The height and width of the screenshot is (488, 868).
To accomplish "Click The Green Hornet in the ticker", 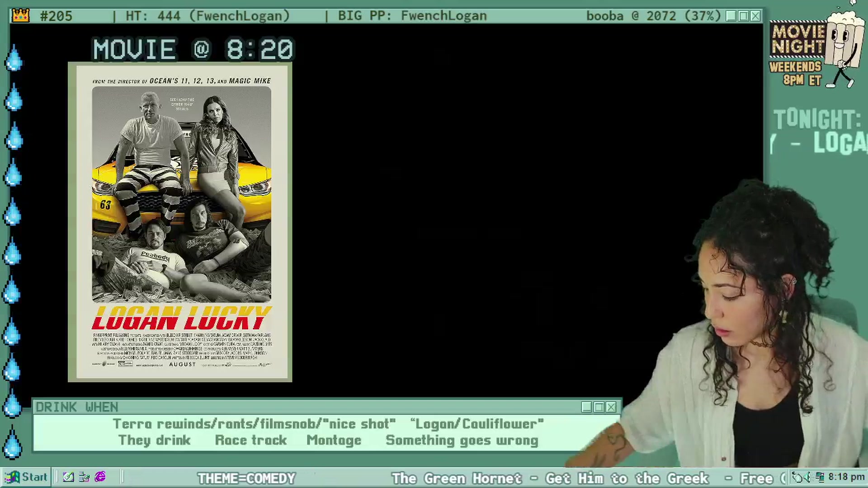I will [x=457, y=478].
